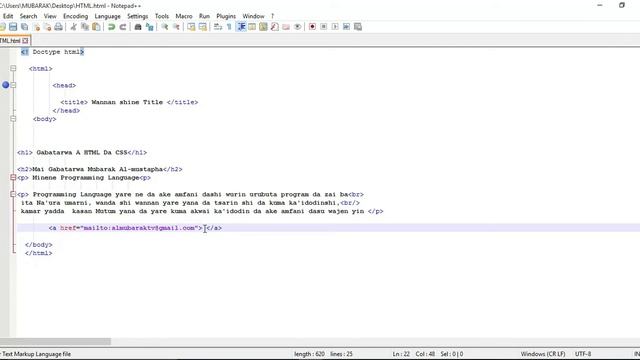
Task: Open the Language menu
Action: 107,16
